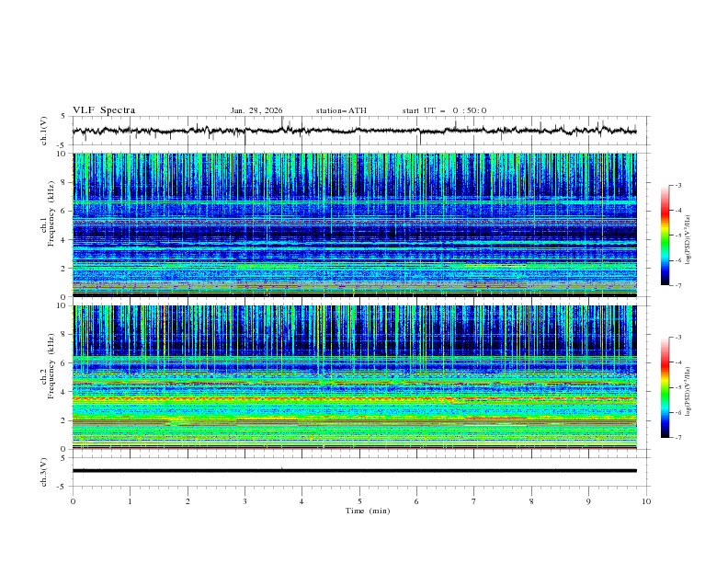Click the "8" kHz tick on ch.2 axis

63,335
